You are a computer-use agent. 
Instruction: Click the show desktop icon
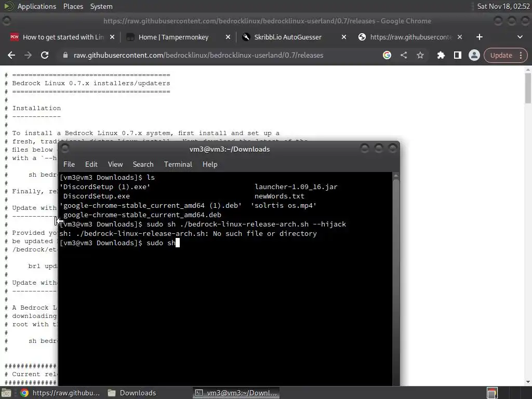(6, 393)
